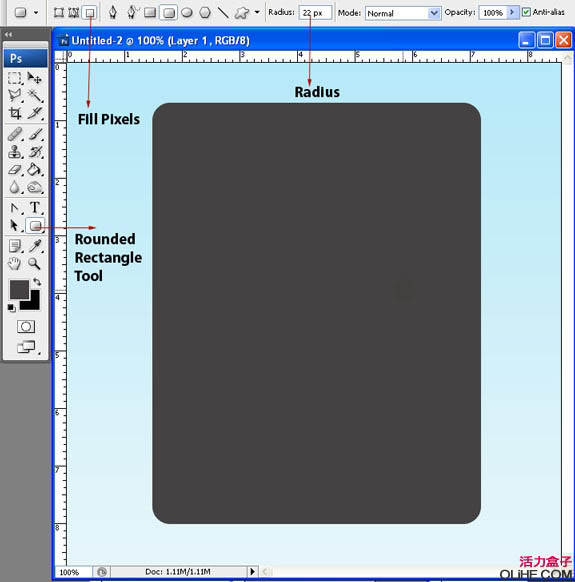
Task: Click the zoom percentage field in status bar
Action: 73,572
